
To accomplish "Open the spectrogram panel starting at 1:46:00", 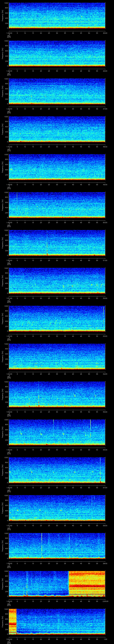I will (57, 91).
